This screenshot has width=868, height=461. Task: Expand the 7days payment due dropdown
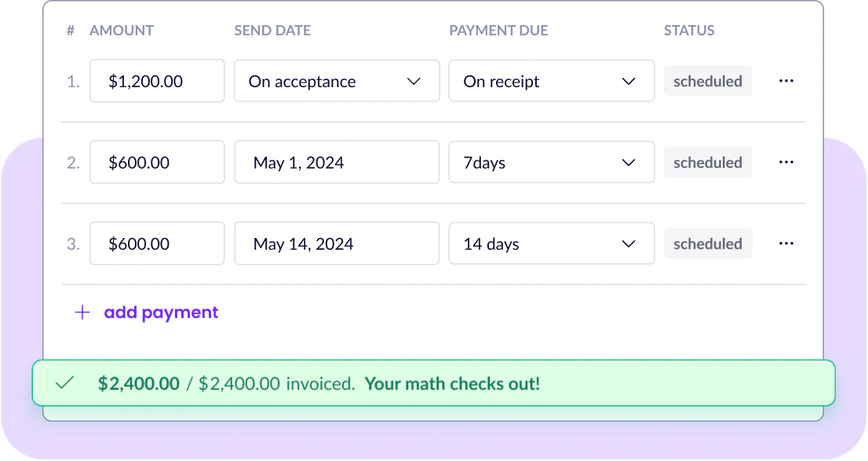point(551,163)
